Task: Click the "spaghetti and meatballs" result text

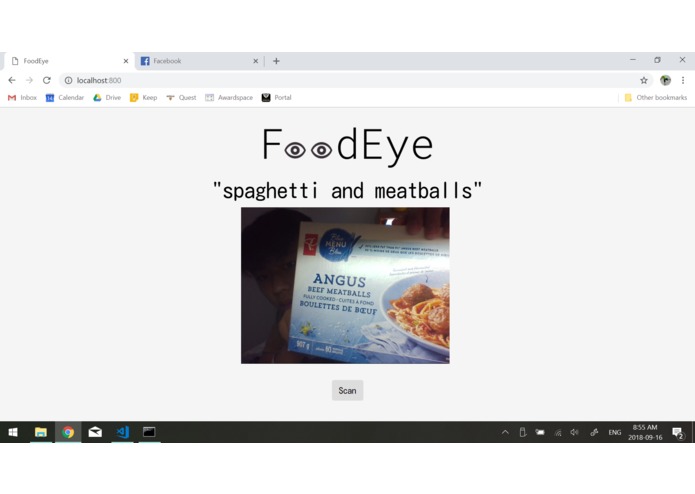Action: click(348, 191)
